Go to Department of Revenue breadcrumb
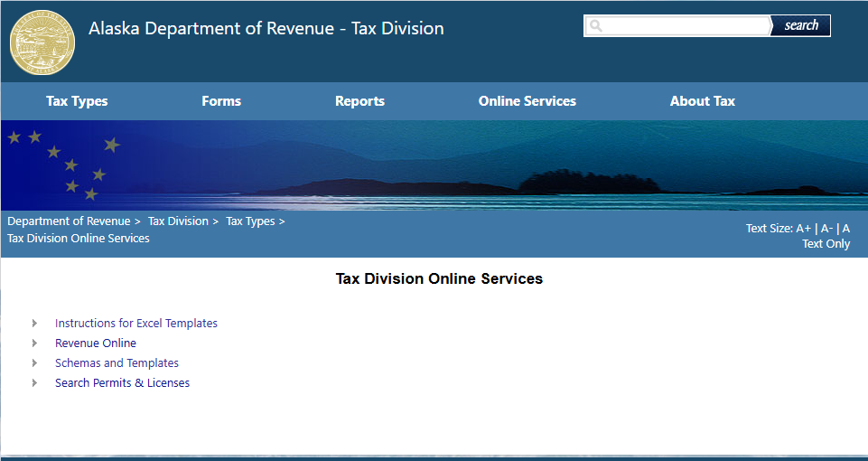The height and width of the screenshot is (461, 868). (69, 221)
